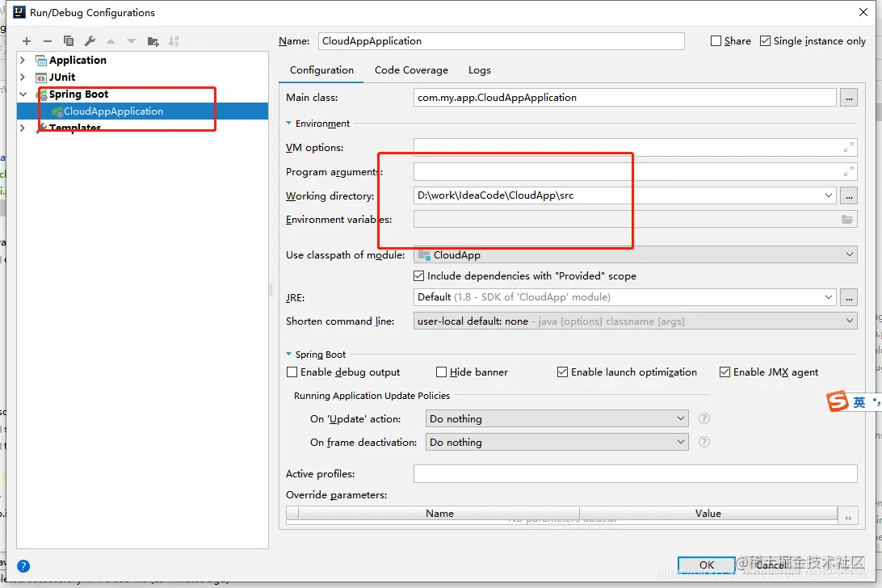This screenshot has width=882, height=588.
Task: Click the OK button
Action: [706, 565]
